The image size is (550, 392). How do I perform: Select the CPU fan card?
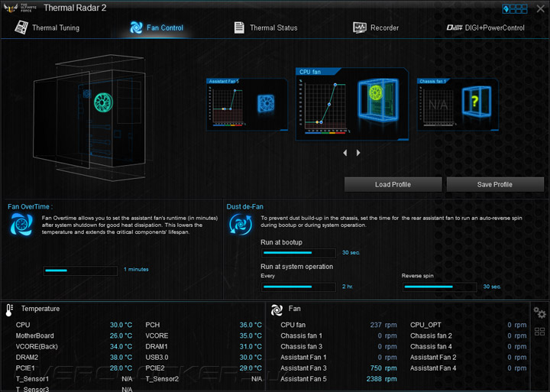coord(352,104)
